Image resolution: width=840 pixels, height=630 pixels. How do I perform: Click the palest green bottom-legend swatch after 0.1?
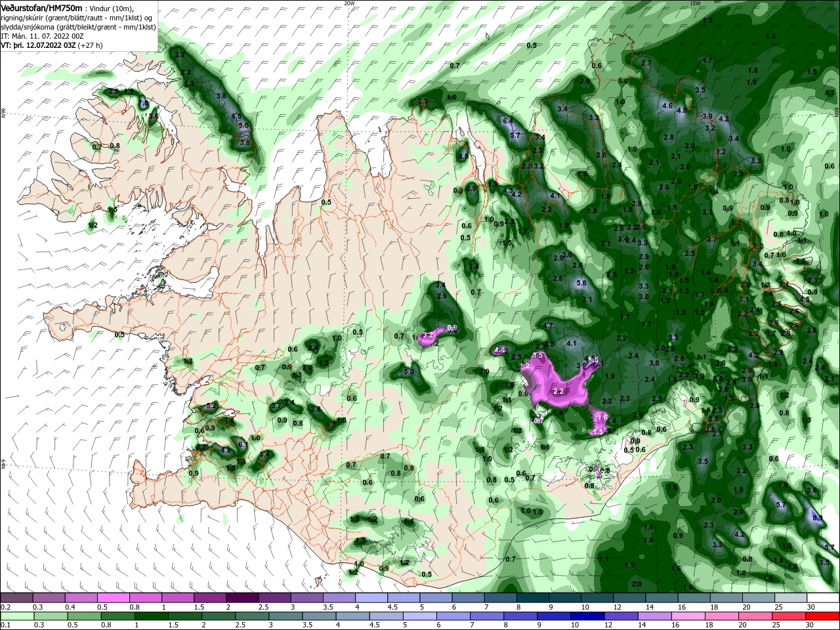point(16,616)
